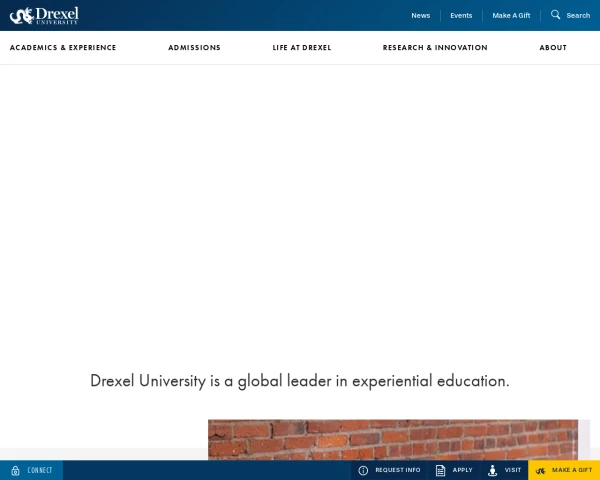Viewport: 600px width, 480px height.
Task: Click the Request Info circle icon
Action: [x=363, y=470]
